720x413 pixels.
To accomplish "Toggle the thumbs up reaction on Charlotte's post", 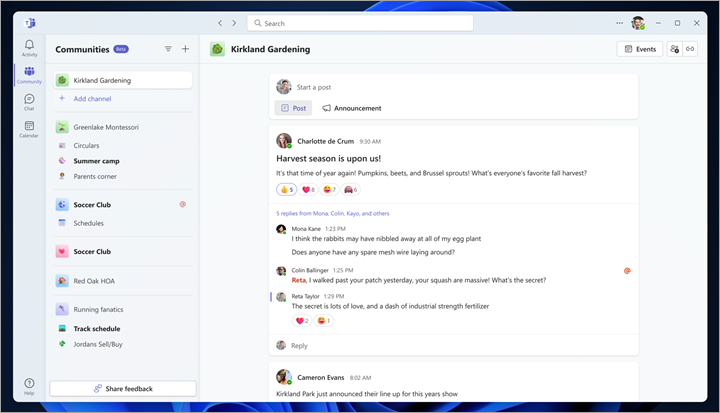I will [286, 189].
